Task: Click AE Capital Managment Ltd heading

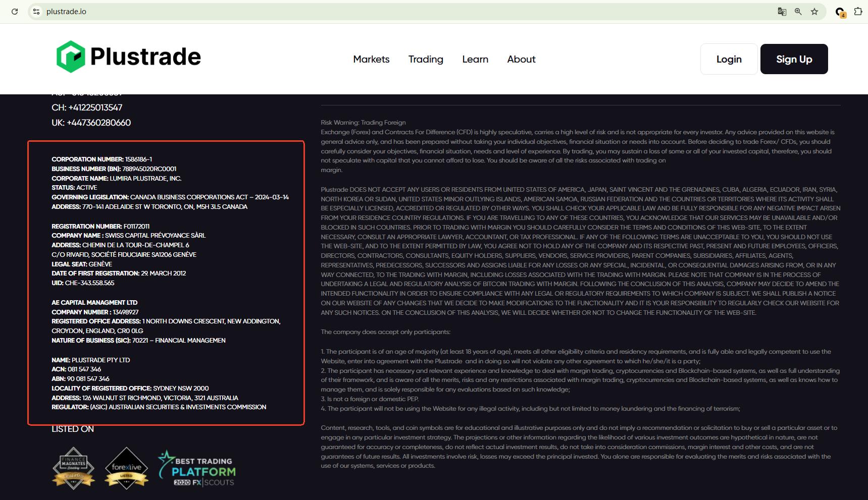Action: (x=94, y=303)
